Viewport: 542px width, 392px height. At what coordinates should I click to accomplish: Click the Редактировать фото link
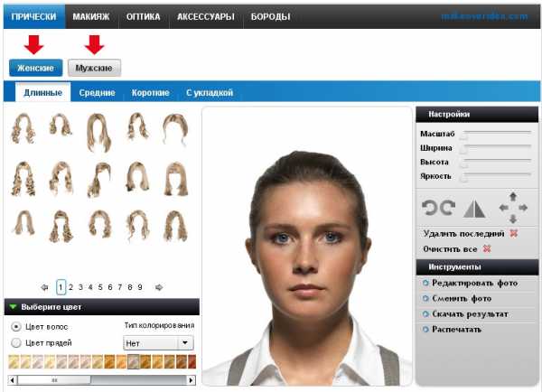click(x=473, y=284)
